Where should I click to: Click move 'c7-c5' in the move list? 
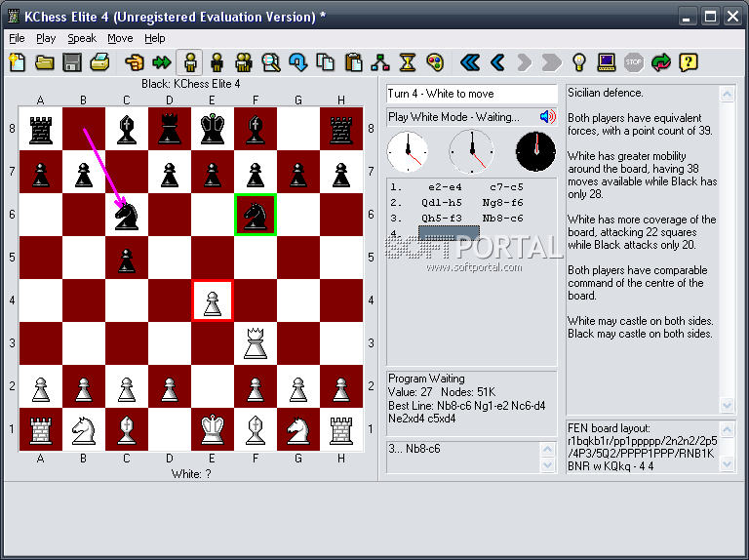click(506, 187)
